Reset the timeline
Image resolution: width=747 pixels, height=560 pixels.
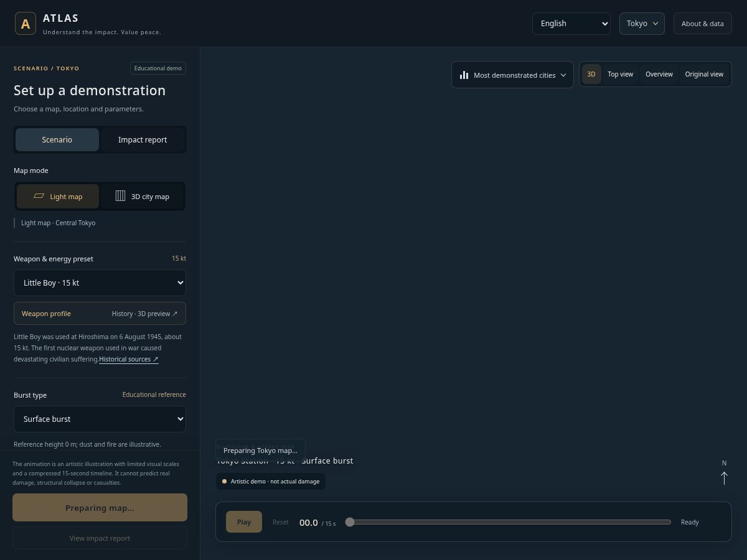[281, 522]
